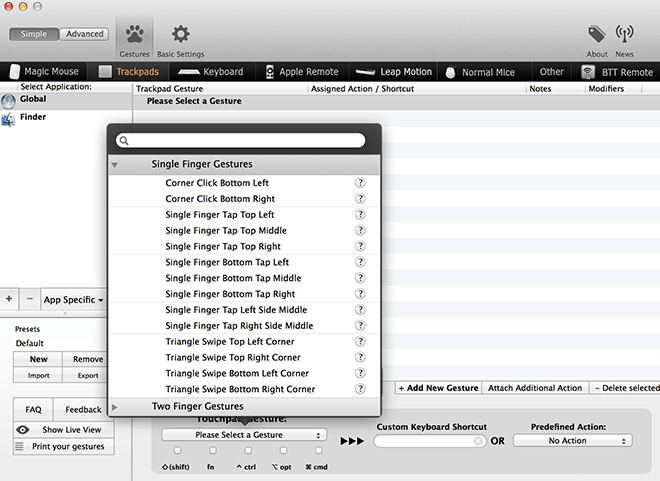The image size is (660, 481).
Task: Open help for Corner Click Bottom Right
Action: (x=360, y=199)
